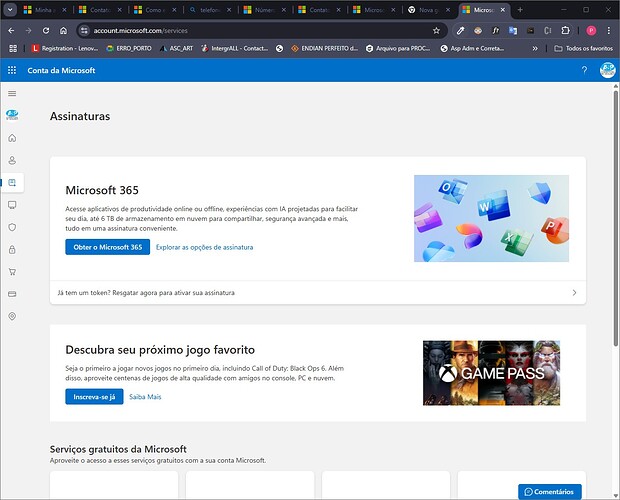This screenshot has width=620, height=500.
Task: Click the browser home icon
Action: pos(63,30)
